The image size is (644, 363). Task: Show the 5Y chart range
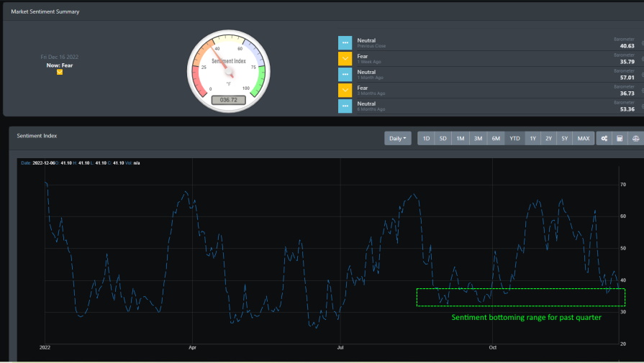point(565,139)
